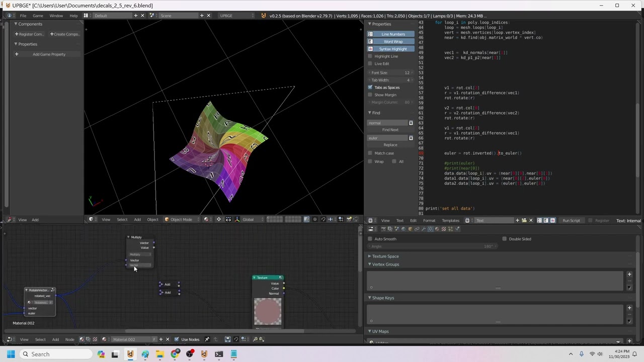Click the find field containing 'normal'
The width and height of the screenshot is (644, 362).
(387, 123)
